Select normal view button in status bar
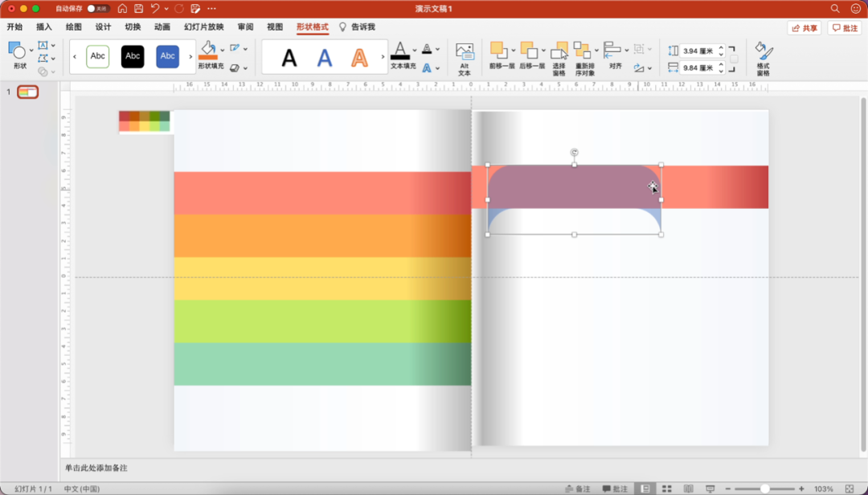 click(645, 489)
